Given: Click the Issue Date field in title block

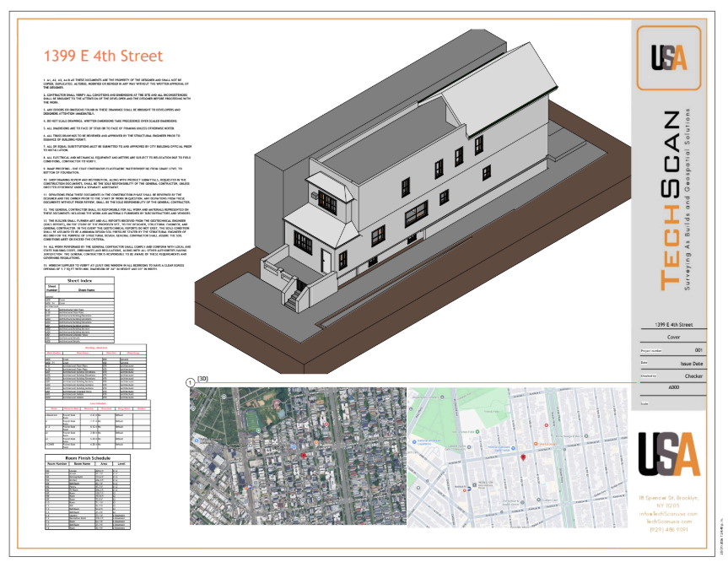Looking at the screenshot, I should tap(691, 363).
